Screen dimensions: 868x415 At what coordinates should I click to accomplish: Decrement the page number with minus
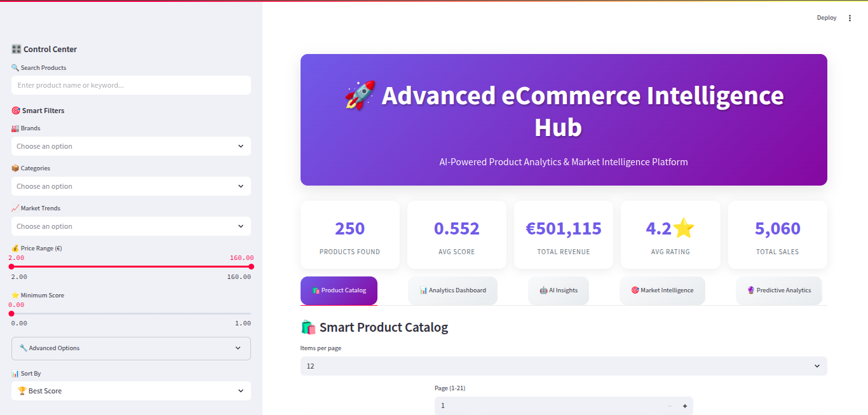coord(669,406)
